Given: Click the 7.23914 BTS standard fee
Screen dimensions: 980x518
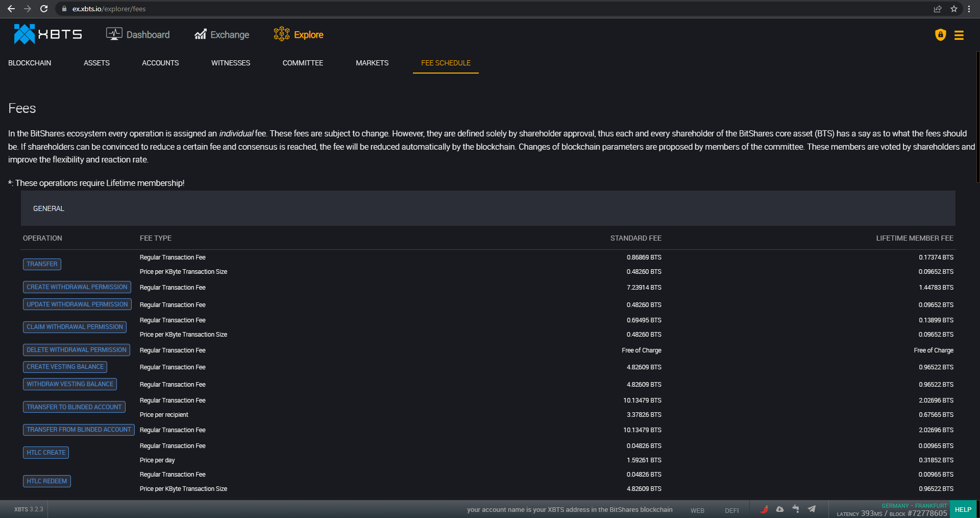Looking at the screenshot, I should [x=644, y=288].
